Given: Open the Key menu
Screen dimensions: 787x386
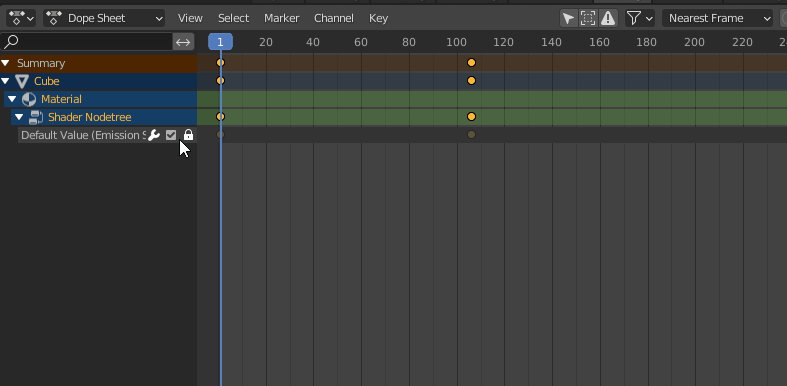Looking at the screenshot, I should (x=378, y=19).
